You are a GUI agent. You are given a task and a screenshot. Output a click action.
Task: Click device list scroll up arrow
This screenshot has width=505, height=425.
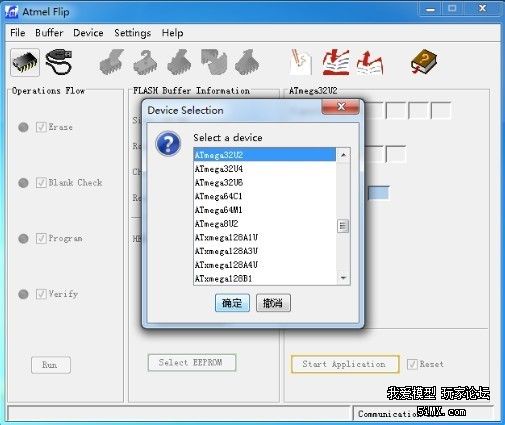click(x=343, y=155)
